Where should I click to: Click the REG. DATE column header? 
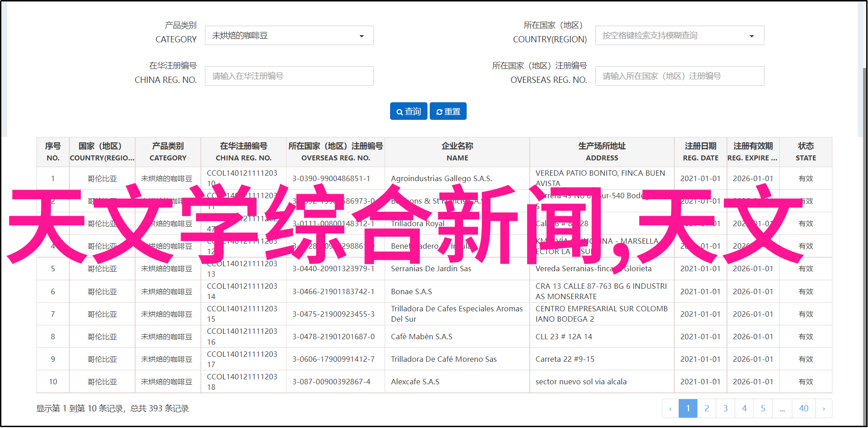[700, 152]
